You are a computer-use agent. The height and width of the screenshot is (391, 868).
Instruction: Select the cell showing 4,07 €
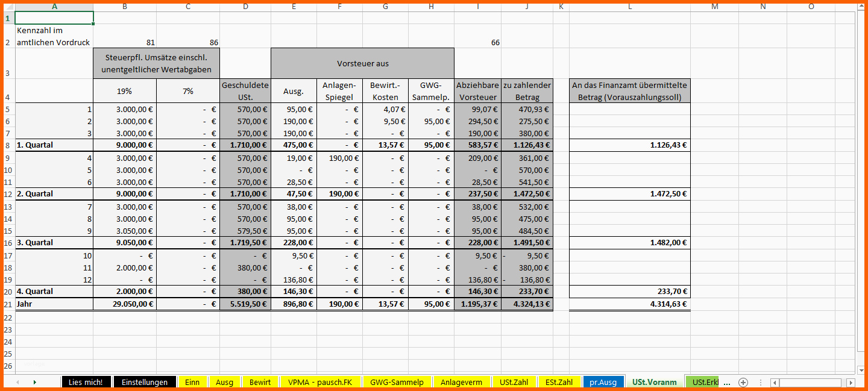[385, 109]
